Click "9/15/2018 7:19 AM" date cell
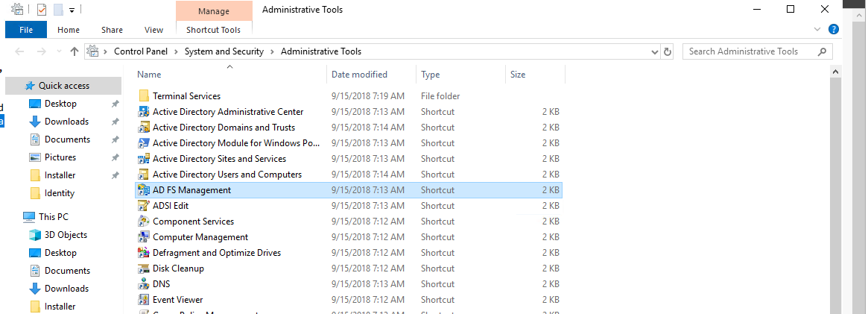This screenshot has width=868, height=314. (x=368, y=95)
